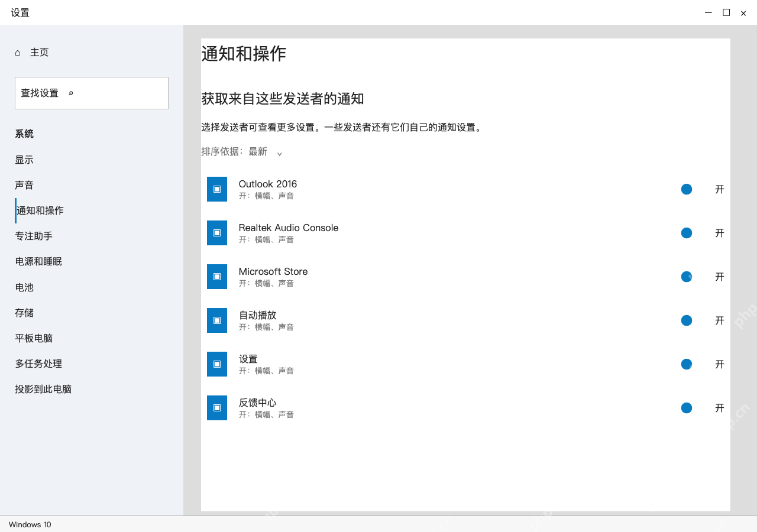Open the 自动播放 sender entry by name

(258, 315)
